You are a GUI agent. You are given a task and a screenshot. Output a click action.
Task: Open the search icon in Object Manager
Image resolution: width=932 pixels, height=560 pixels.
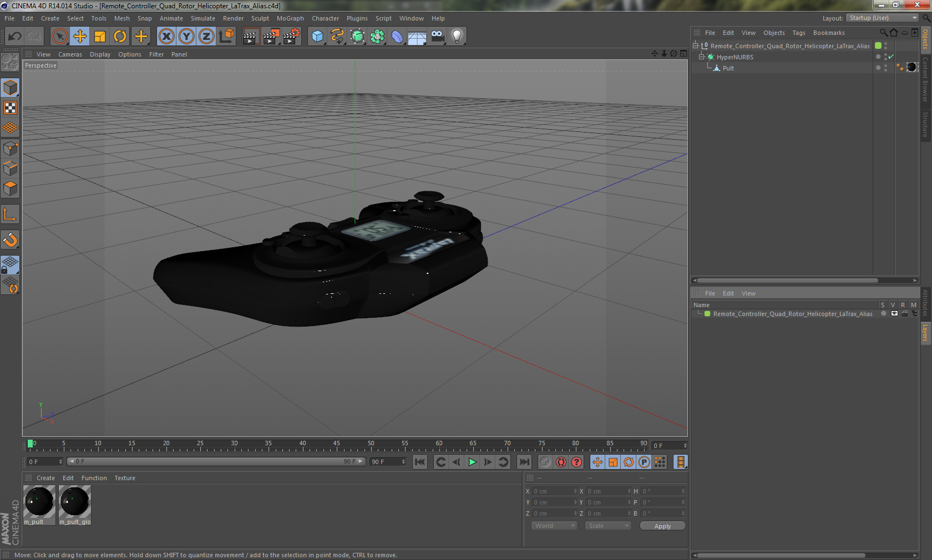(x=884, y=33)
